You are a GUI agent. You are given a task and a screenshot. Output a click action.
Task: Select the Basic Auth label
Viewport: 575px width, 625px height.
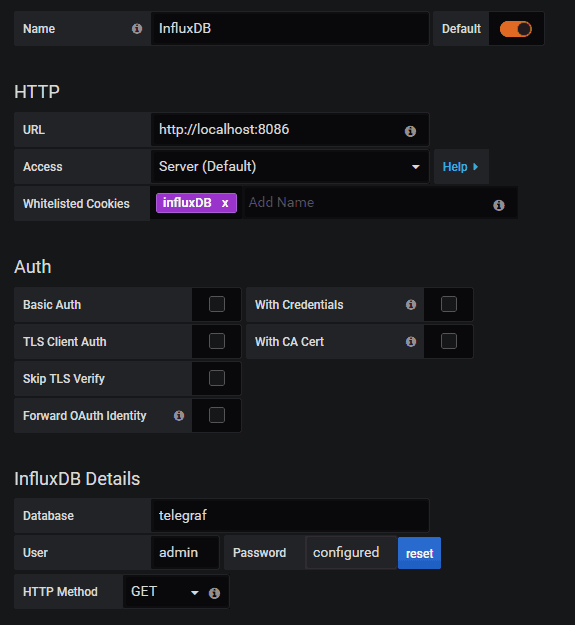52,305
